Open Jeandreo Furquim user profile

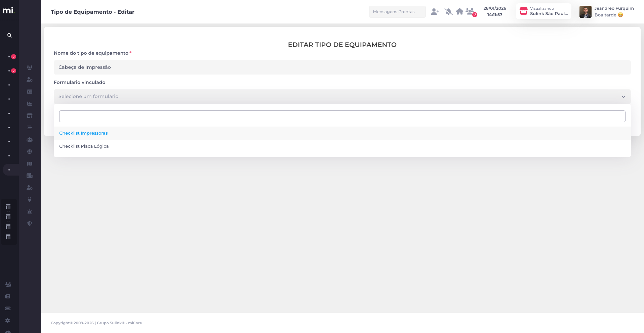[607, 12]
